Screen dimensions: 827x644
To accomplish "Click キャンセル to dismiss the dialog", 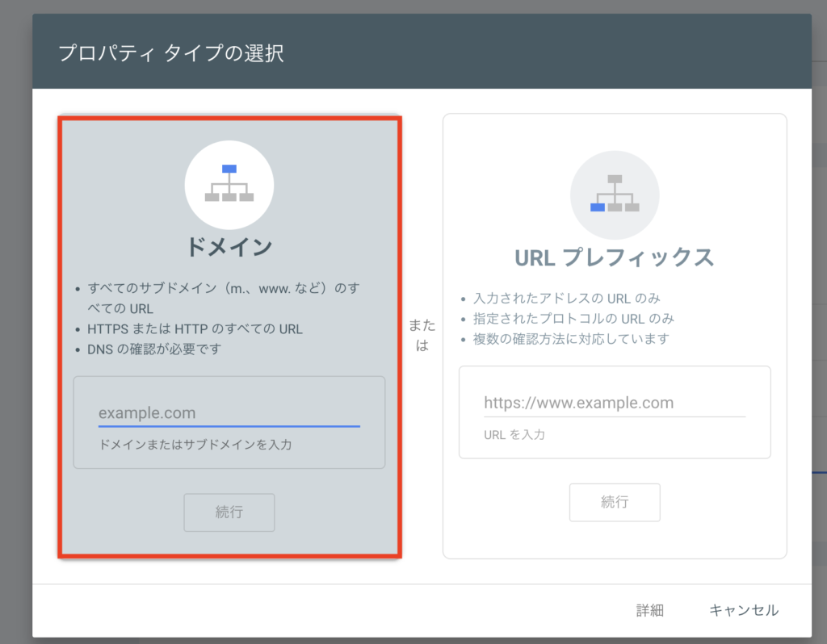I will 743,611.
